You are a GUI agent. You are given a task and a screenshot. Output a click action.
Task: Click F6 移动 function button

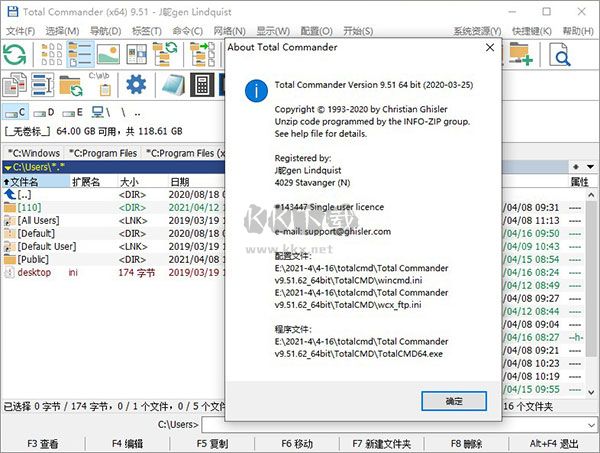tap(297, 444)
